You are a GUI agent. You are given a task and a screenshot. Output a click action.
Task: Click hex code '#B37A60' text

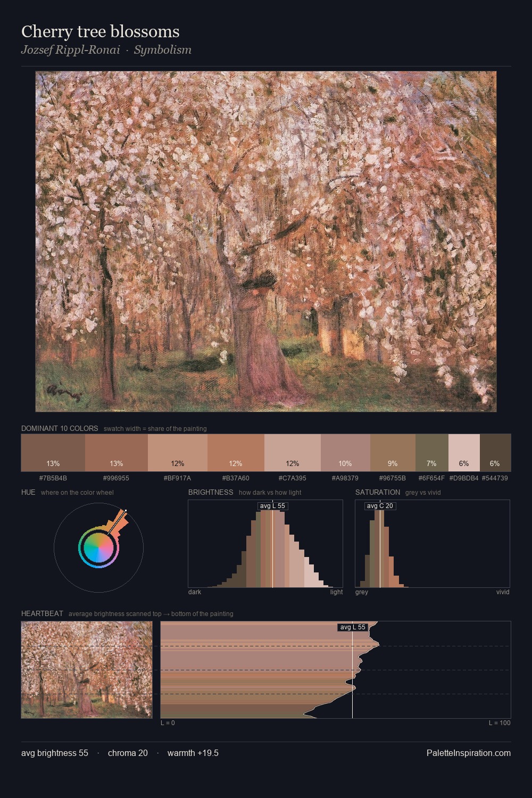pos(236,478)
